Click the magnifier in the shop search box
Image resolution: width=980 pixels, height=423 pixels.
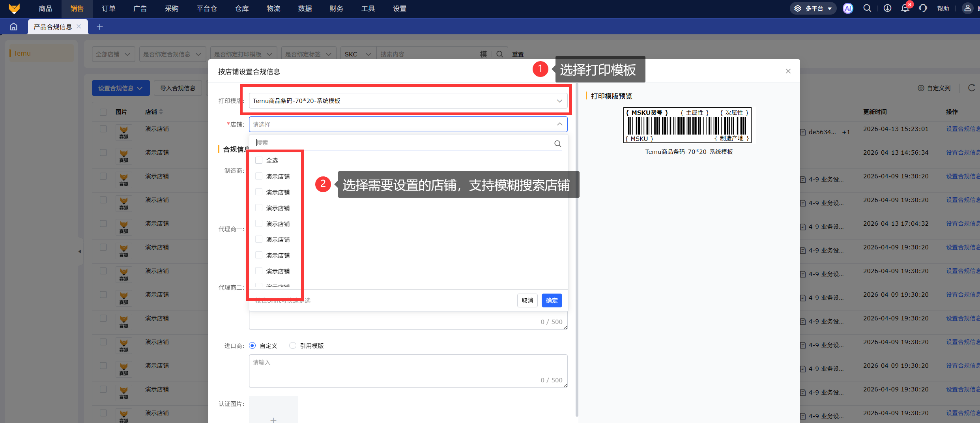(557, 143)
